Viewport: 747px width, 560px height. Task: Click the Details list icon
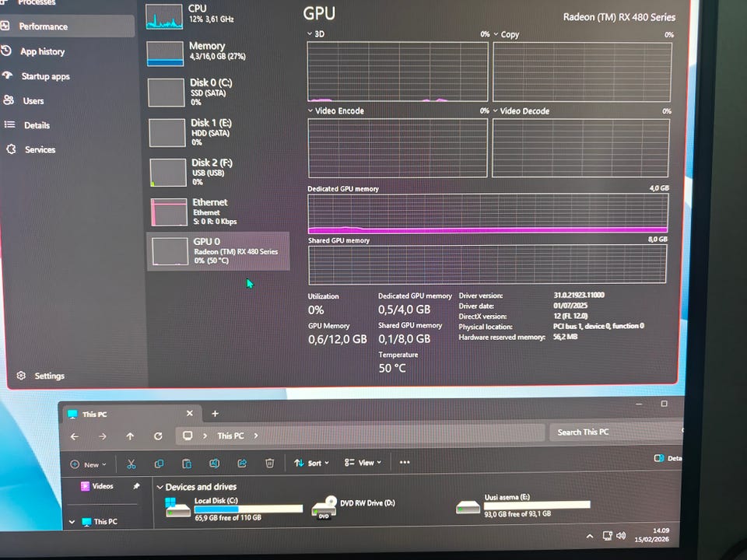9,124
